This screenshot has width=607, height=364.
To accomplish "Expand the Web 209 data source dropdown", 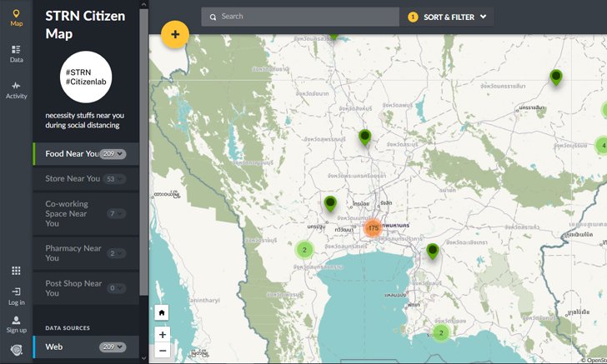I will [113, 347].
